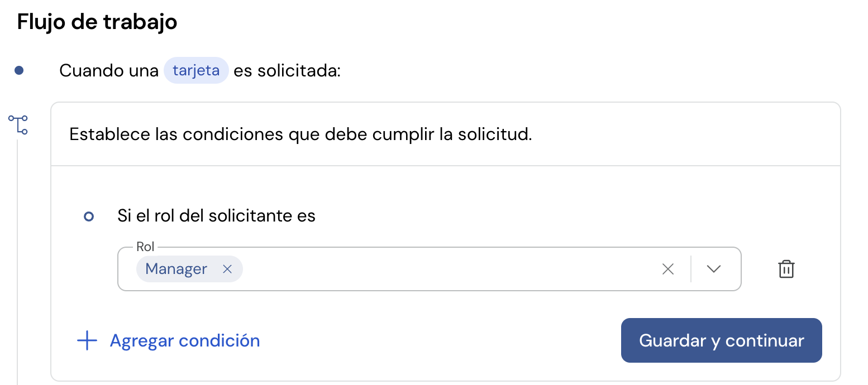Click the plus icon beside Agregar condición
868x385 pixels.
point(87,340)
